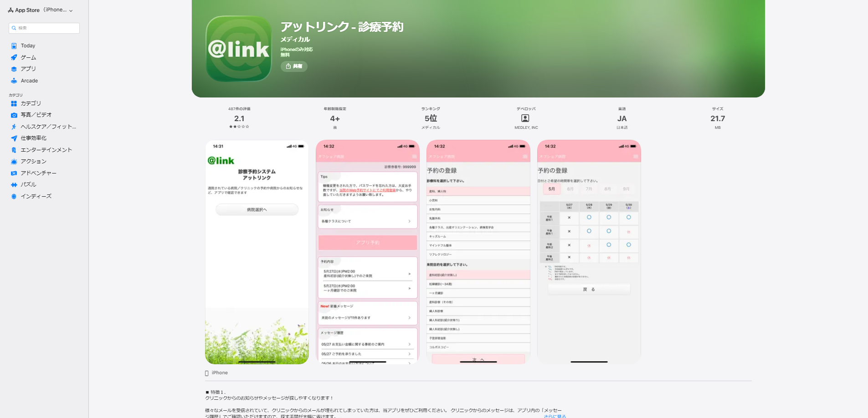Screen dimensions: 868x418
Task: Click the MEDLEY, INC developer icon
Action: point(525,118)
